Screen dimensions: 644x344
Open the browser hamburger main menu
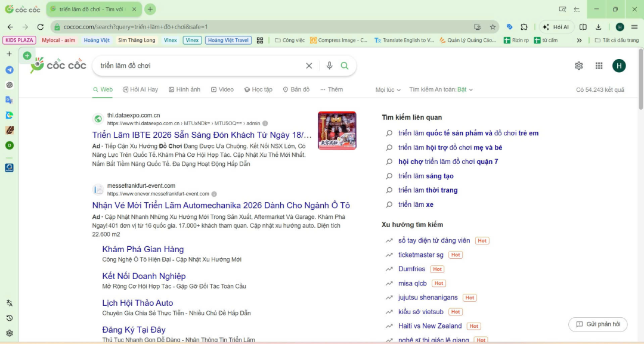(x=634, y=27)
